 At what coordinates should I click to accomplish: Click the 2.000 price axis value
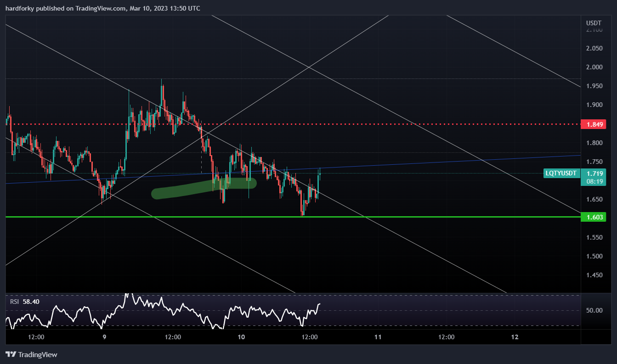pos(594,67)
